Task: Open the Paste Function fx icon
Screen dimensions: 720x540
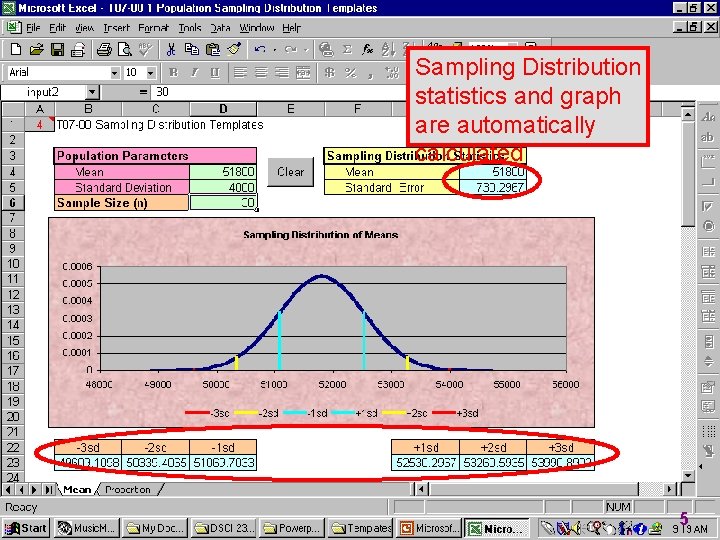Action: [367, 49]
